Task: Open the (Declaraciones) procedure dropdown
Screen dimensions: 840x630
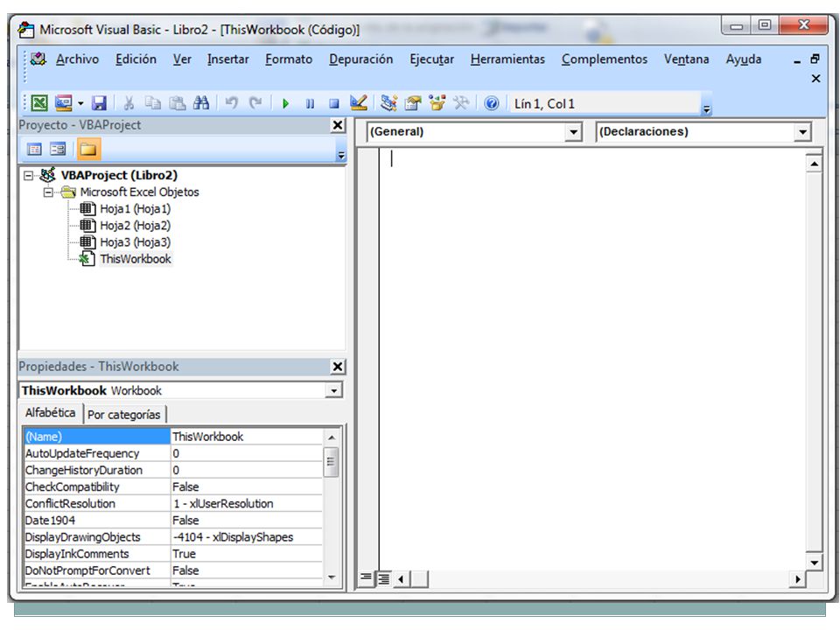Action: coord(802,132)
